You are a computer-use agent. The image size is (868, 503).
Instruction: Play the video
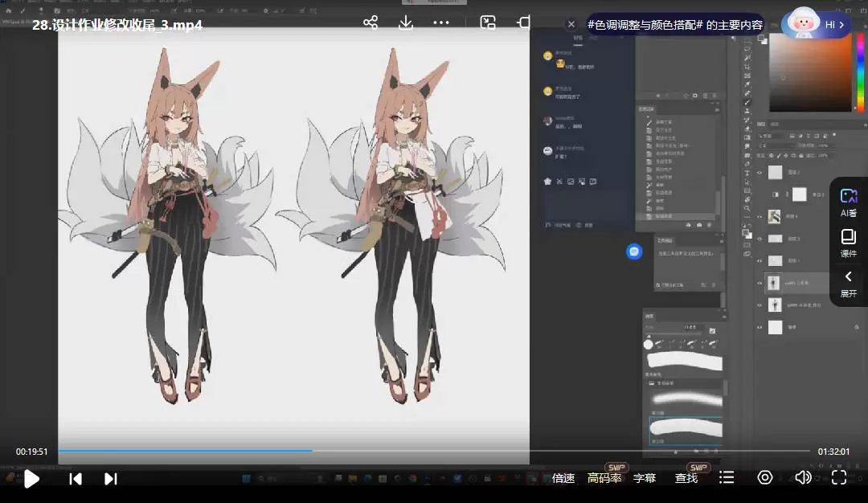[31, 479]
